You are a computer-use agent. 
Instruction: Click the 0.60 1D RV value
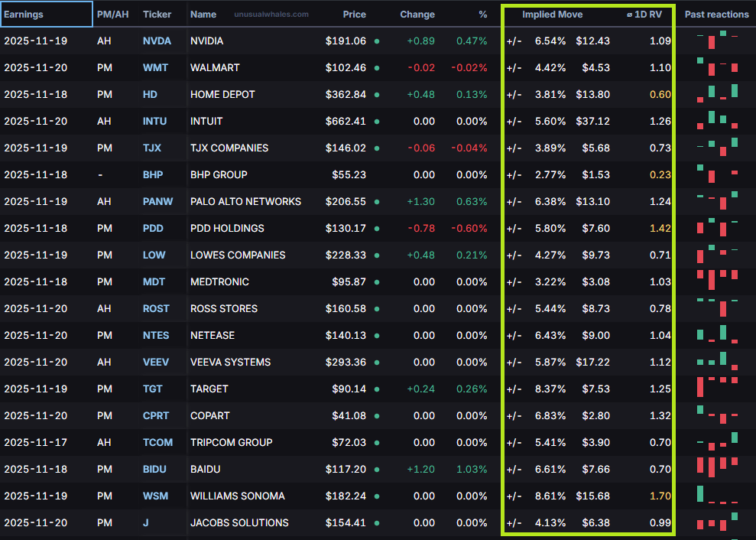click(x=660, y=95)
